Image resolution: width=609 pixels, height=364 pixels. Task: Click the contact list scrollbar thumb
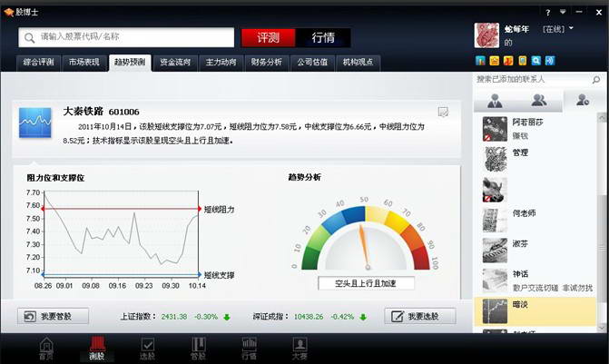pos(602,249)
